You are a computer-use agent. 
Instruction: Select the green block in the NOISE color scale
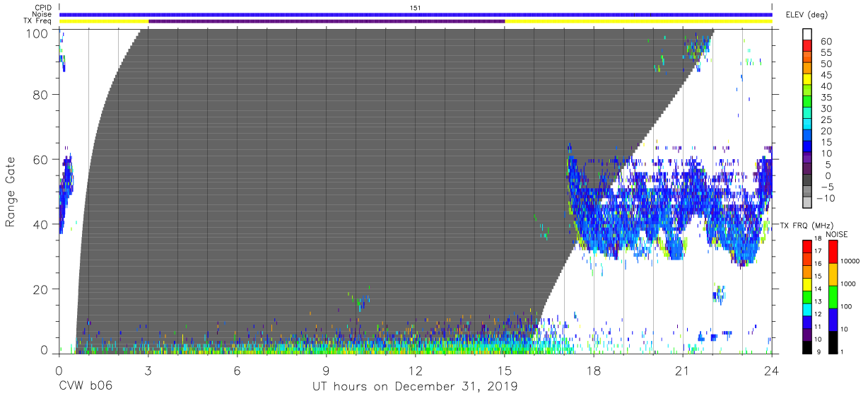pyautogui.click(x=833, y=297)
